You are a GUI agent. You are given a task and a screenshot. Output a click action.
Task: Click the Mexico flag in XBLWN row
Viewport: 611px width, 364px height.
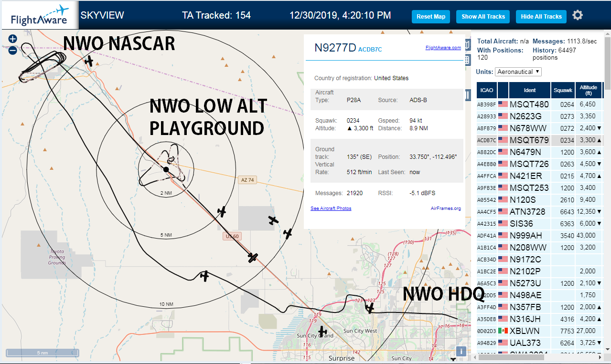click(x=503, y=331)
